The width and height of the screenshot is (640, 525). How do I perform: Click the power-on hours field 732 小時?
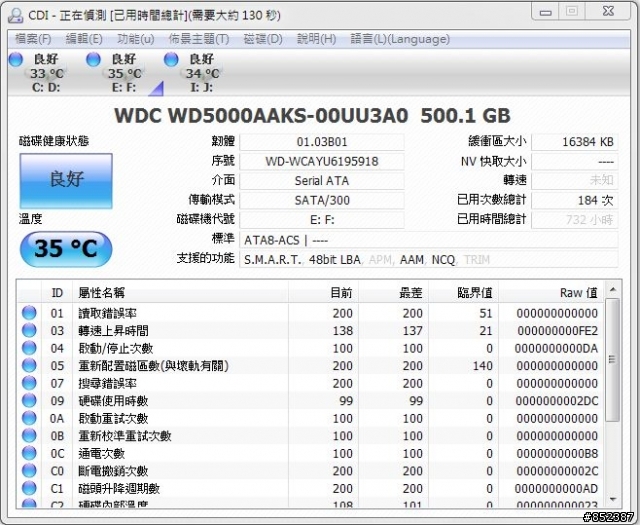coord(575,220)
